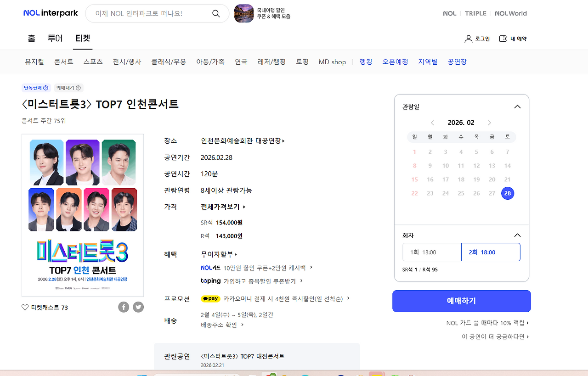Open the 내 예약 ticket icon
This screenshot has width=588, height=376.
(x=503, y=39)
